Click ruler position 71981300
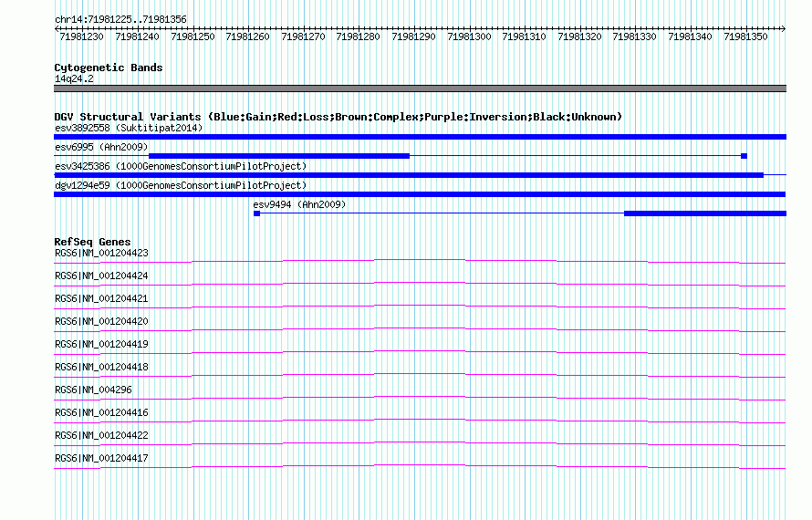812x520 pixels. 469,36
